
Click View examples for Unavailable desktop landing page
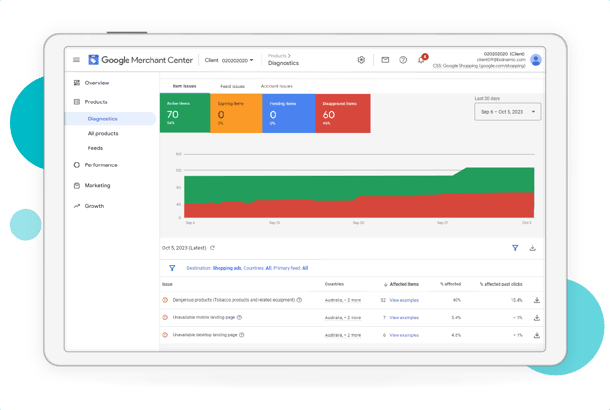(x=404, y=335)
